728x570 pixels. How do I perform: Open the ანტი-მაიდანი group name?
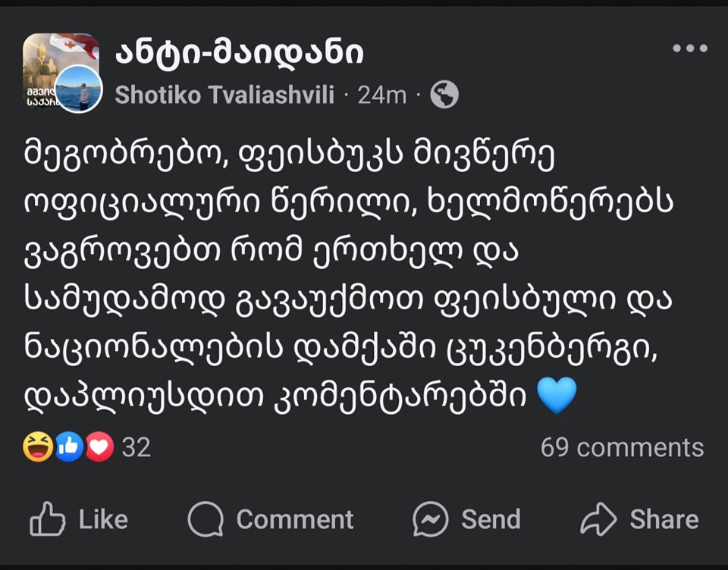[240, 53]
